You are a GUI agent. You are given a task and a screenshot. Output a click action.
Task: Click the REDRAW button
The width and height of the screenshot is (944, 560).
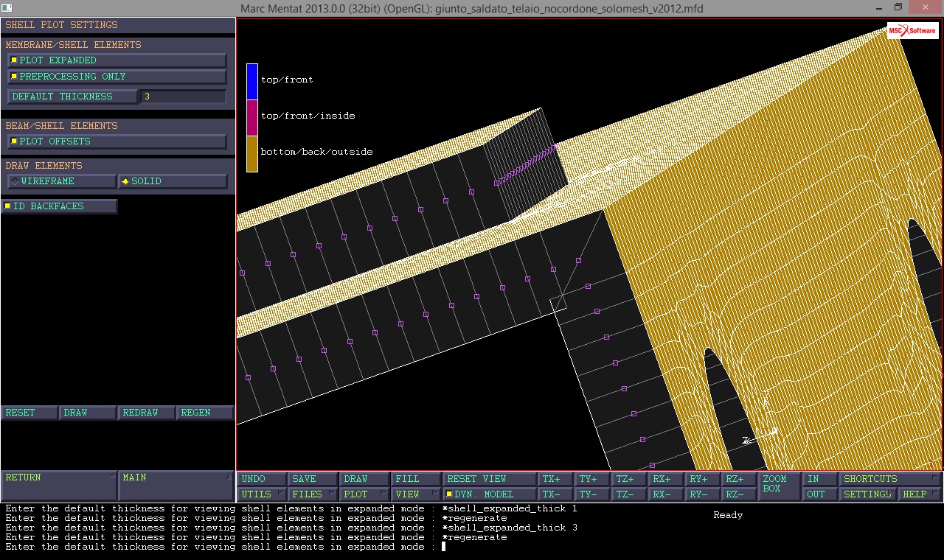pos(146,413)
